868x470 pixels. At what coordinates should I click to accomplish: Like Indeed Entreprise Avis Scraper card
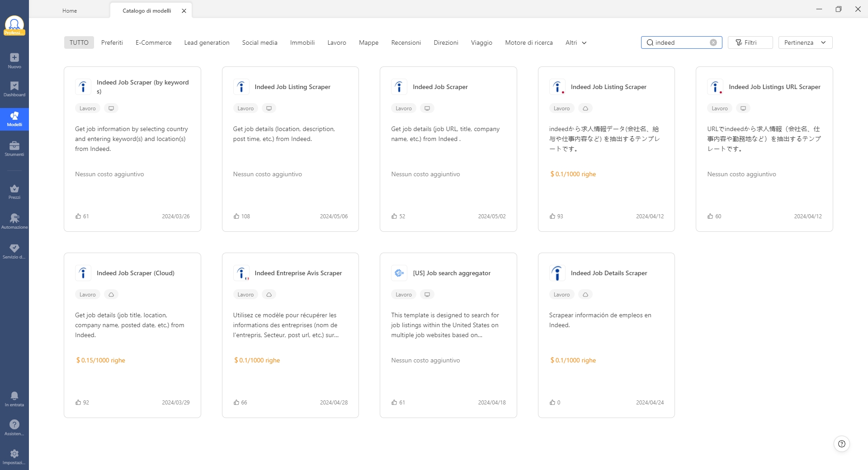(236, 402)
